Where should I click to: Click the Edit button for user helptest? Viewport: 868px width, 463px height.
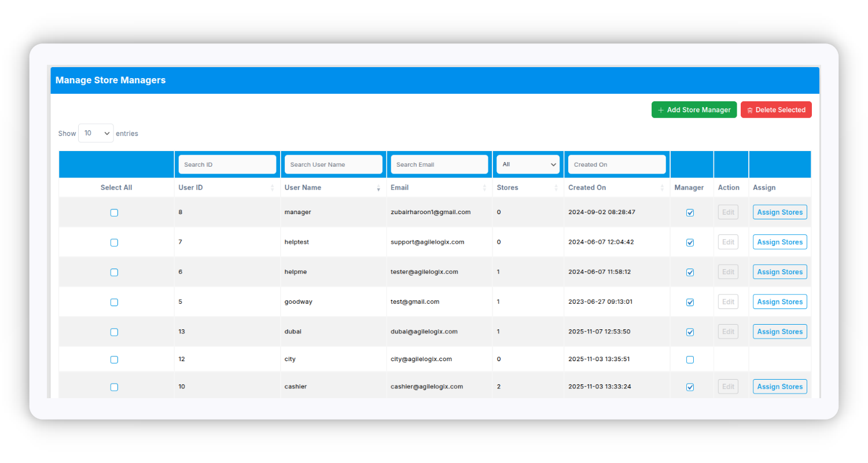click(x=728, y=242)
